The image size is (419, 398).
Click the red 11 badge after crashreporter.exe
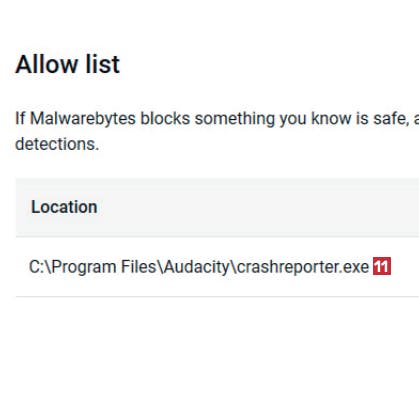coord(382,266)
